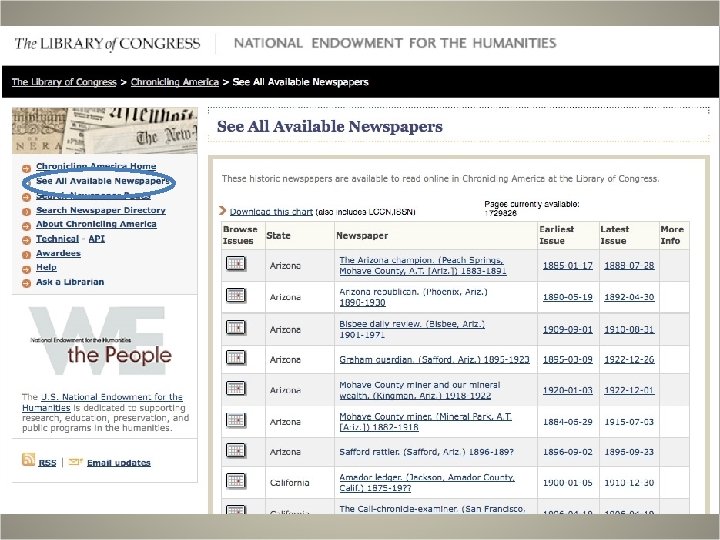Viewport: 720px width, 540px height.
Task: Open latest issue 1922-12-26
Action: click(629, 360)
